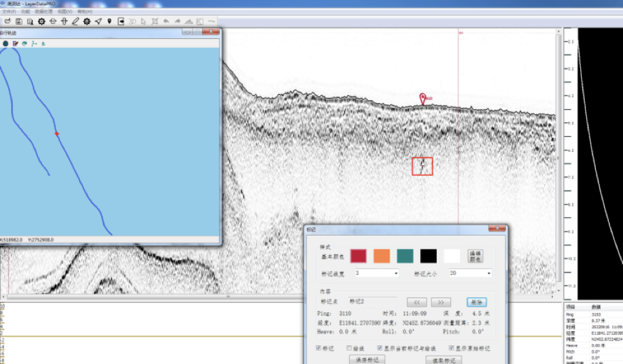623x364 pixels.
Task: Click the red pin marker on the seabed profile
Action: (423, 98)
